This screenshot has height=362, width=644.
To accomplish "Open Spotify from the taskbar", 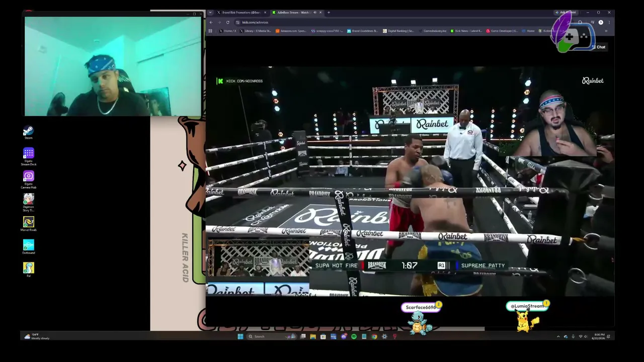I will pos(354,336).
